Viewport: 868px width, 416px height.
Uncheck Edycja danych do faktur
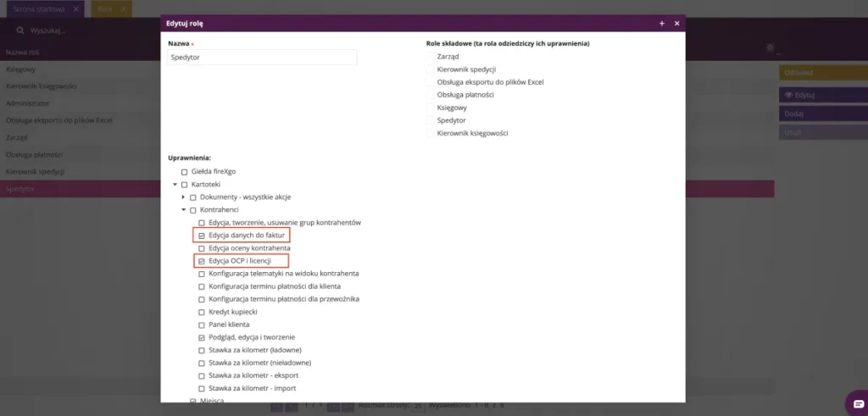coord(202,236)
